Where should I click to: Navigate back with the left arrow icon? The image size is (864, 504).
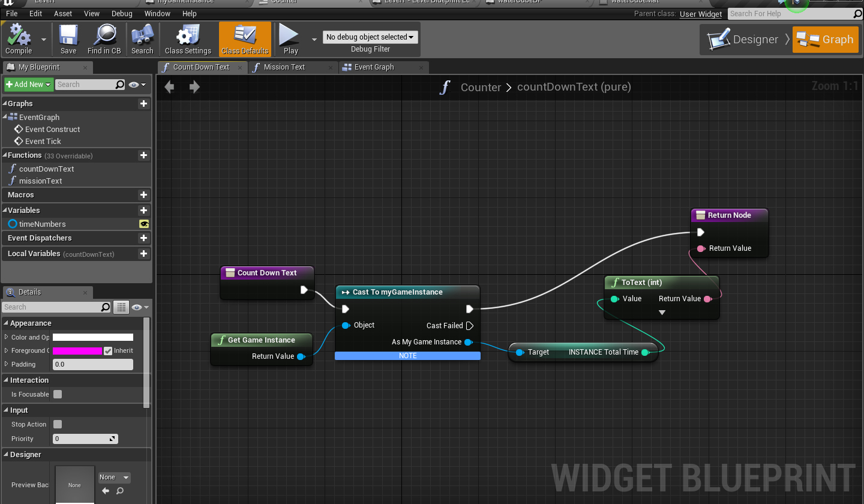pyautogui.click(x=169, y=88)
